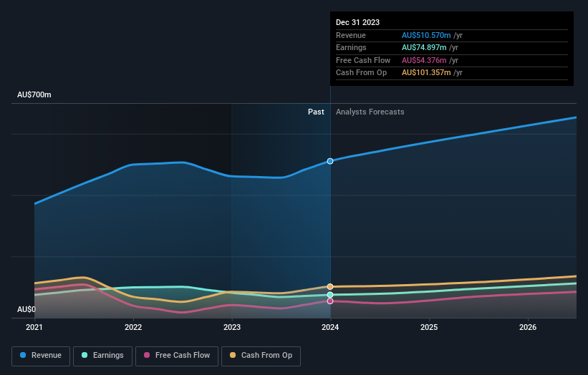Select the 2023 x-axis label
The height and width of the screenshot is (375, 588).
tap(232, 327)
